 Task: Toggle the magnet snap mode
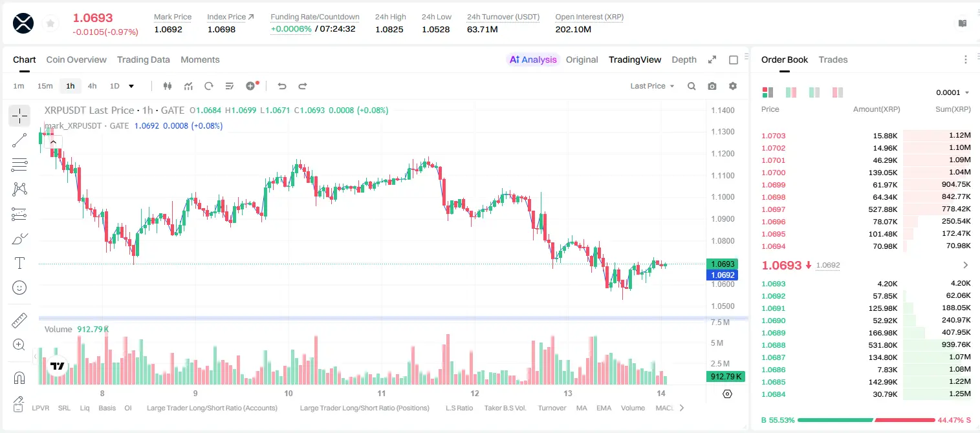pyautogui.click(x=19, y=377)
